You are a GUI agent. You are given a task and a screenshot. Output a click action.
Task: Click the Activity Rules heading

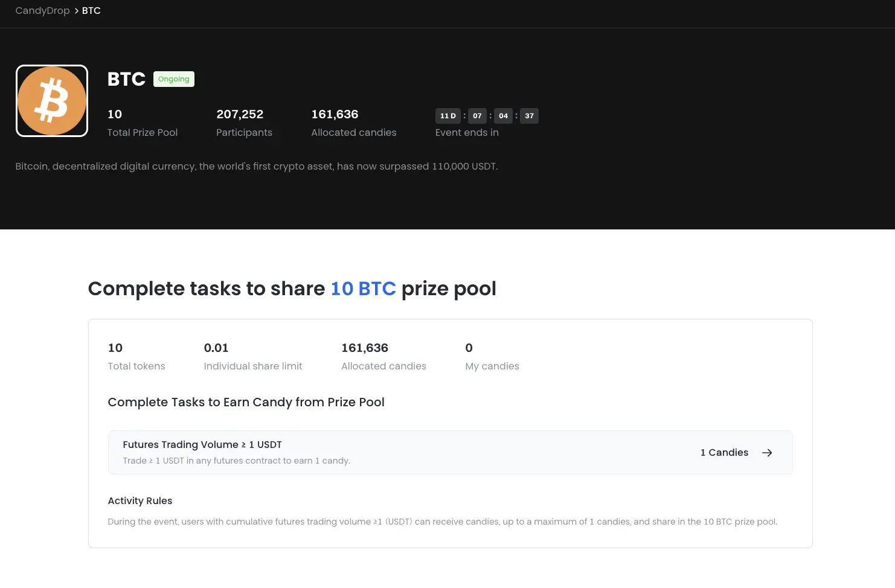140,500
